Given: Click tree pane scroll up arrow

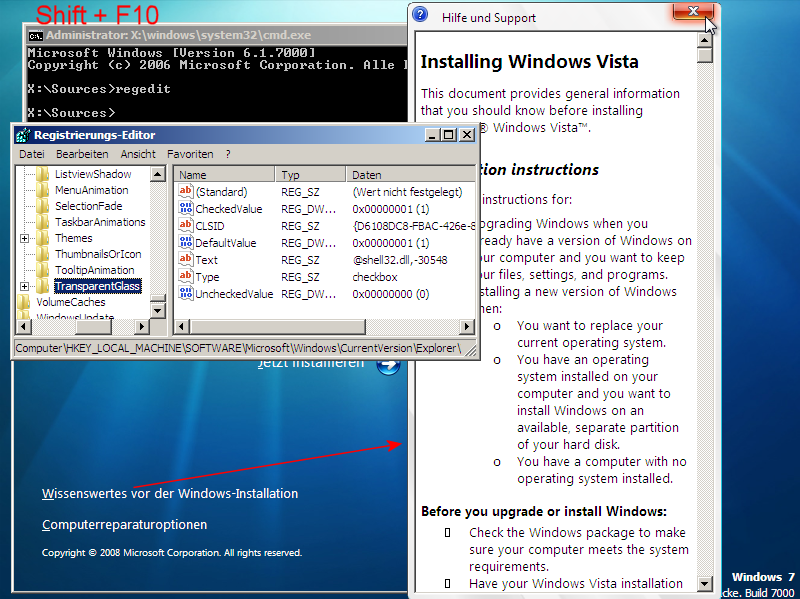Looking at the screenshot, I should click(x=158, y=174).
